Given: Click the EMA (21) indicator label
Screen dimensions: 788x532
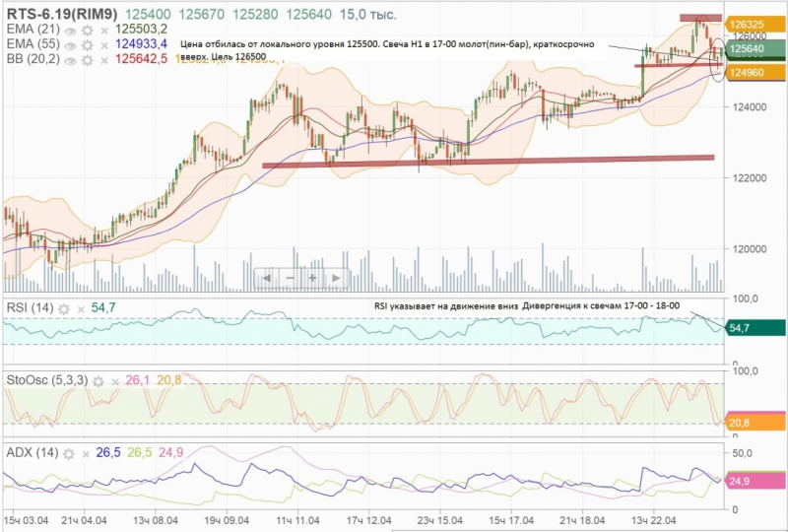Looking at the screenshot, I should coord(33,30).
